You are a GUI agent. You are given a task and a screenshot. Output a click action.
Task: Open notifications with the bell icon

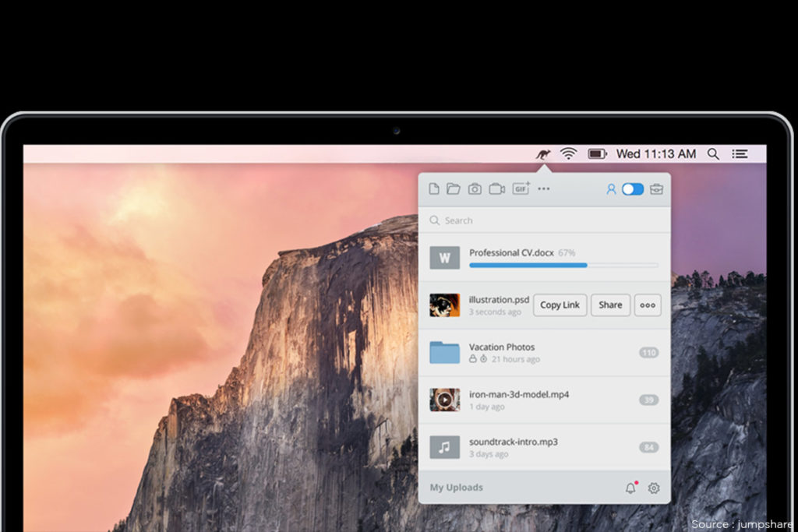[631, 488]
